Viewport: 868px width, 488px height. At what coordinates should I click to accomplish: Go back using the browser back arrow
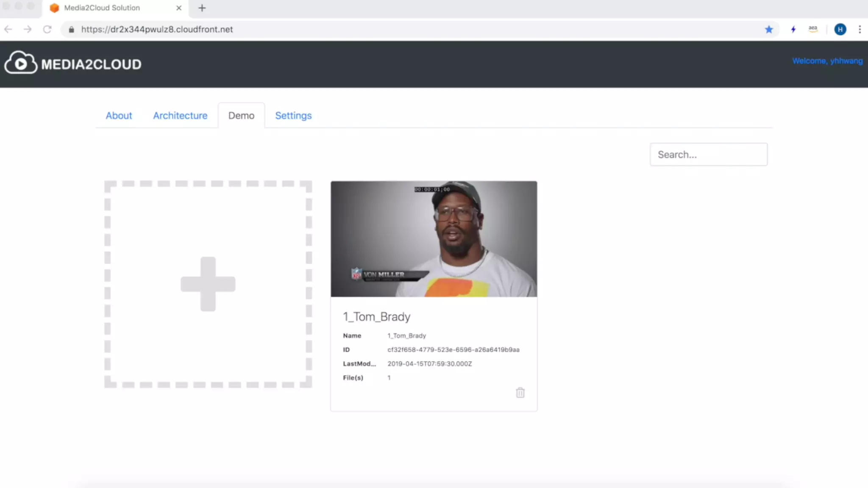[8, 29]
